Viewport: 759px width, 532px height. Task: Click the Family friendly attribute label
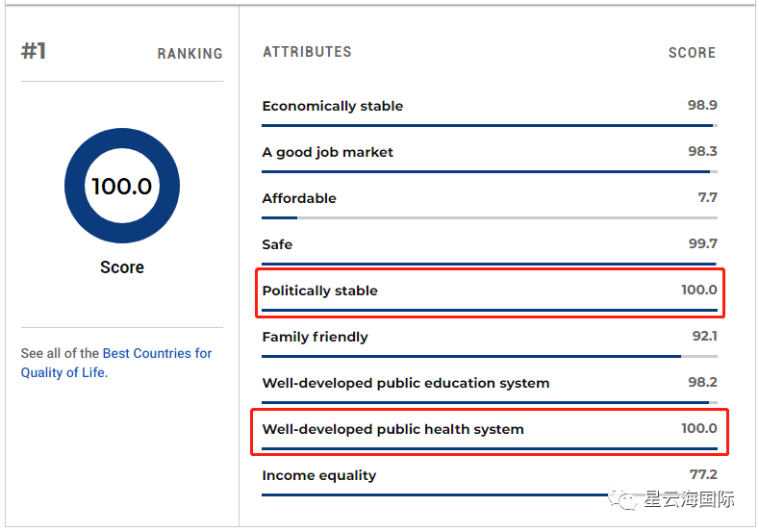(315, 337)
